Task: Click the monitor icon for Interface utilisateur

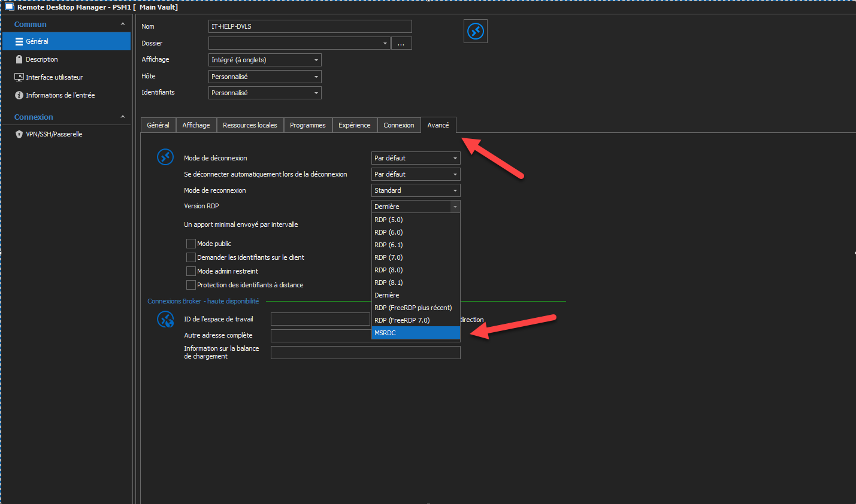Action: (x=18, y=77)
